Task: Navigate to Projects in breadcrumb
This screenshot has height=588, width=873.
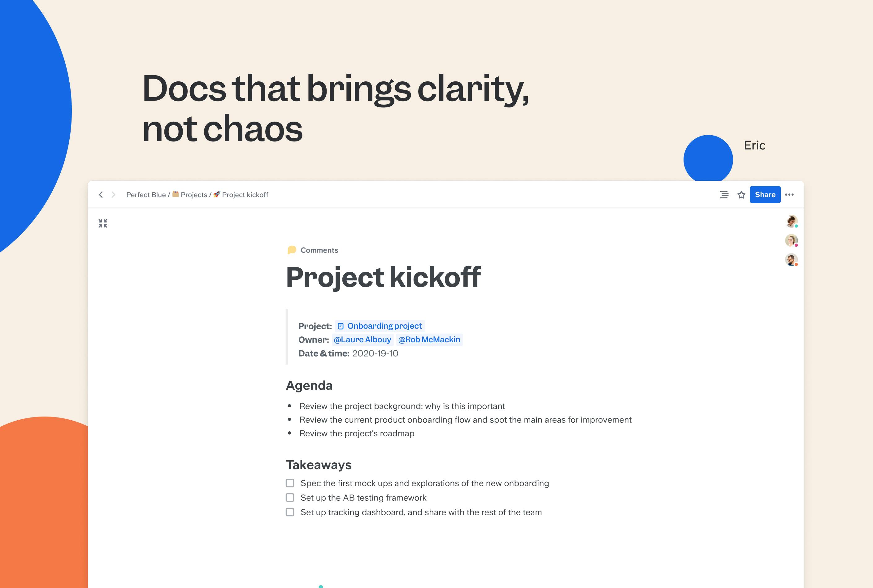Action: [x=194, y=195]
